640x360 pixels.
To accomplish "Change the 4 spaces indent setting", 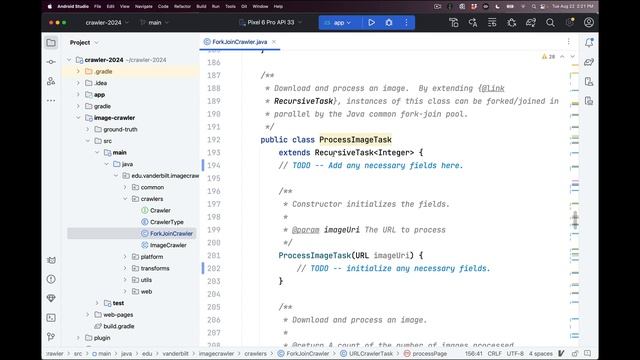I will click(541, 353).
